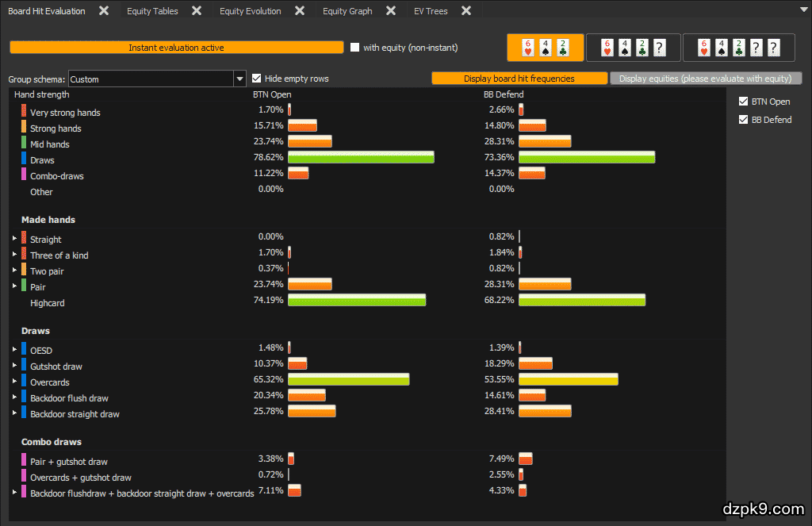The width and height of the screenshot is (812, 526).
Task: Select the turn board with four cards
Action: point(632,48)
